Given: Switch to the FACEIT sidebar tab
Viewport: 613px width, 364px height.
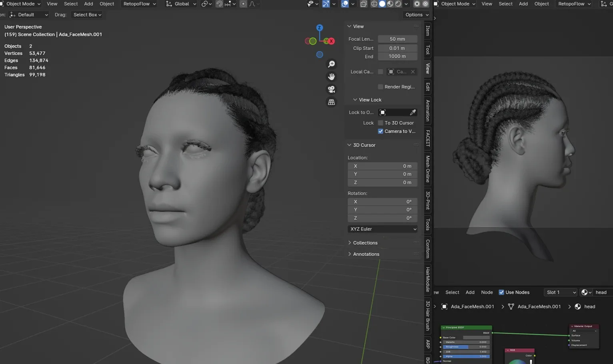Looking at the screenshot, I should click(x=428, y=138).
